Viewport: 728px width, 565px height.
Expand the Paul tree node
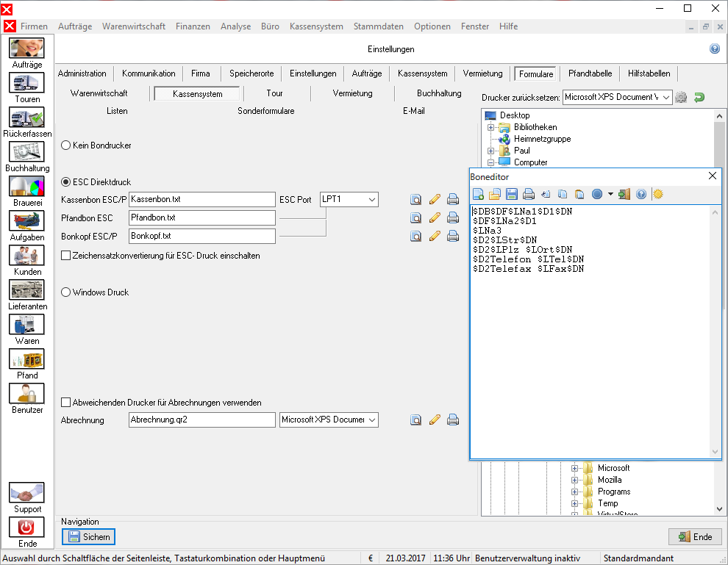(490, 151)
